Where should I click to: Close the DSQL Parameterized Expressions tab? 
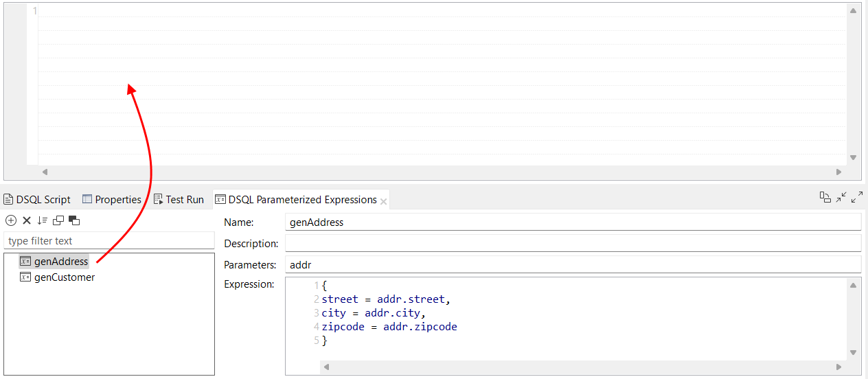tap(384, 201)
